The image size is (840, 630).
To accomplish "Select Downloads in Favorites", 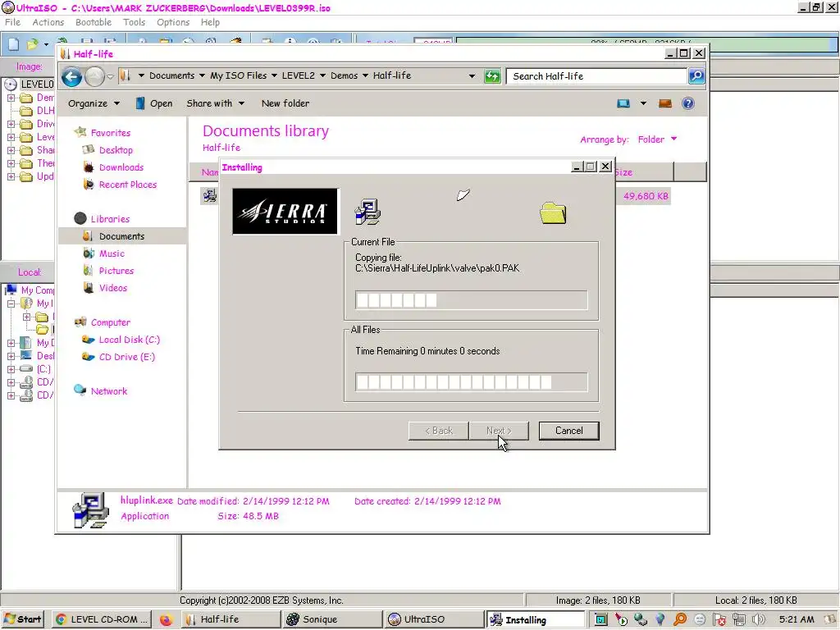I will tap(121, 167).
